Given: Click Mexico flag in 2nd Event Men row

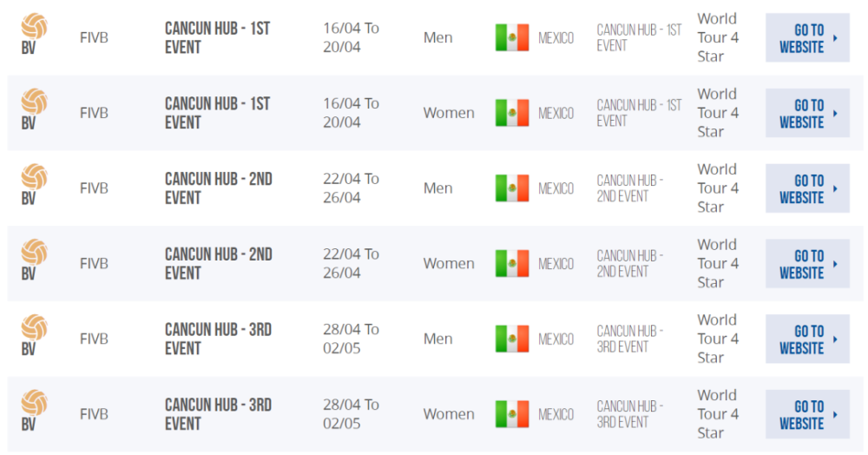Looking at the screenshot, I should (512, 188).
